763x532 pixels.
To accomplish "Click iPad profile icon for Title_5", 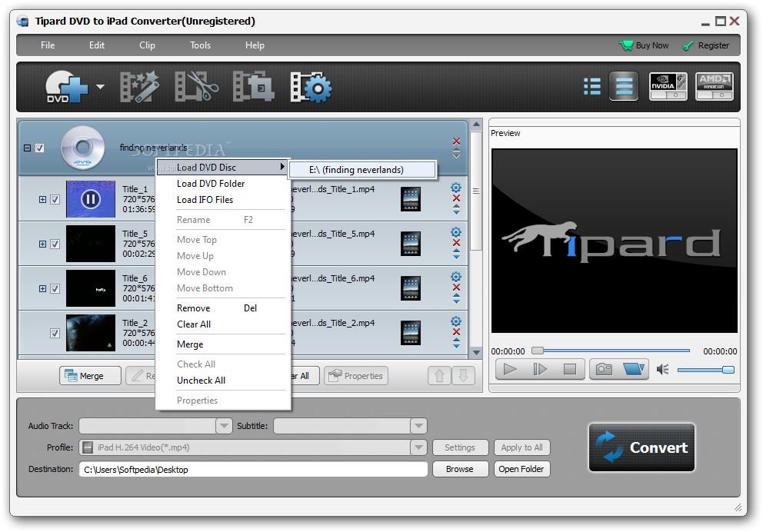I will [x=411, y=244].
